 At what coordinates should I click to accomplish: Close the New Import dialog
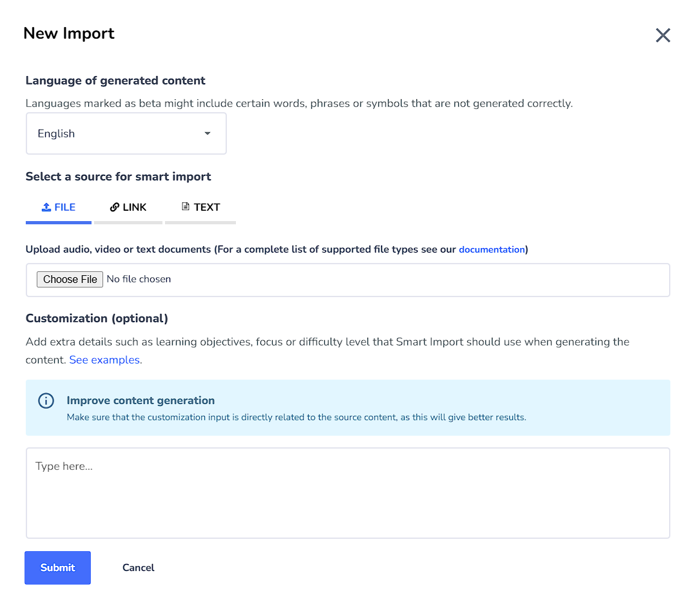click(x=663, y=35)
